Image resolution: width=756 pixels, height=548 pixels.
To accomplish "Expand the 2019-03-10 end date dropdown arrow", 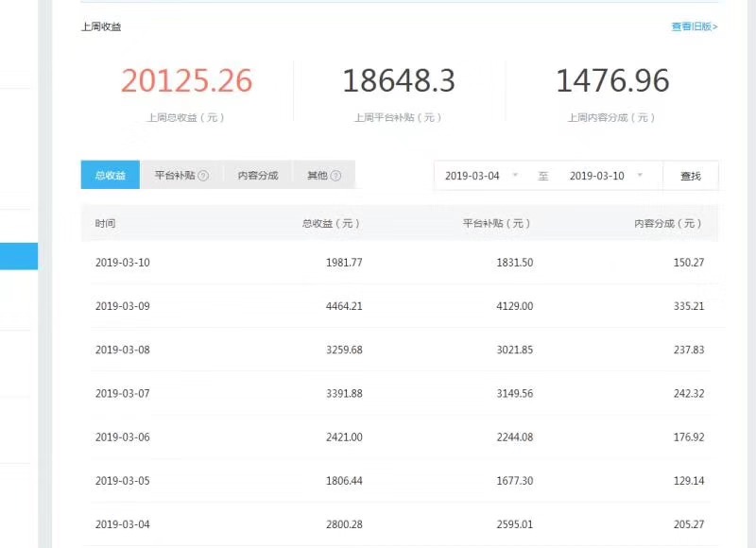I will coord(640,175).
